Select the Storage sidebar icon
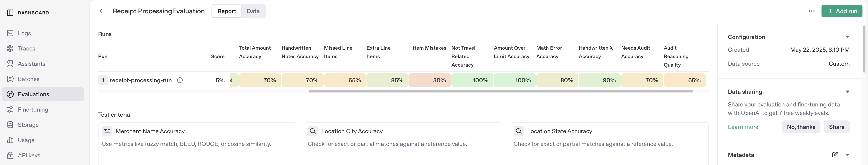Screen dimensions: 868x165 (10, 124)
